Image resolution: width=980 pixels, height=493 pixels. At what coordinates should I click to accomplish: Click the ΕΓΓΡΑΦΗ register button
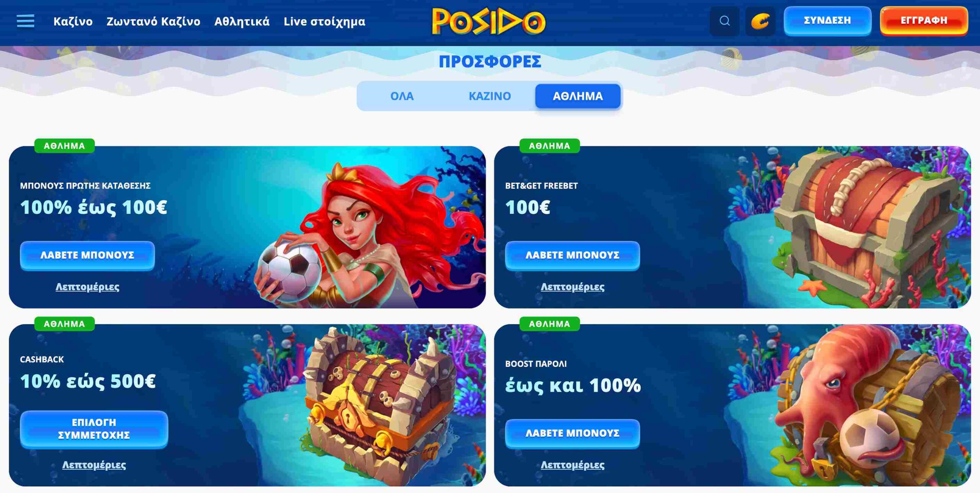tap(924, 21)
